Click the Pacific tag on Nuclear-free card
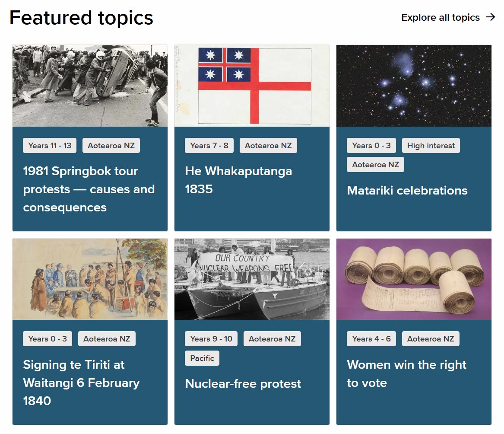Image resolution: width=504 pixels, height=434 pixels. [202, 358]
